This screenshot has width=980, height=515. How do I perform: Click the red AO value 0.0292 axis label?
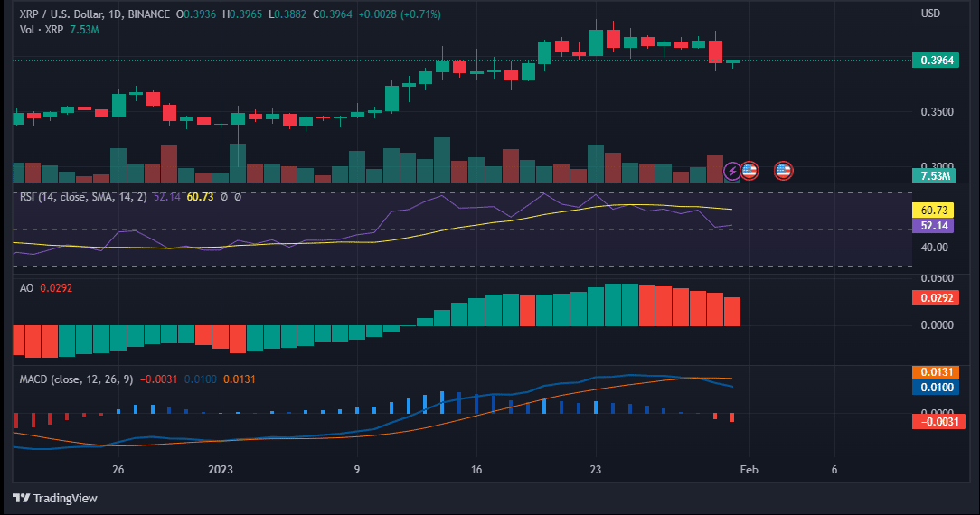(x=936, y=298)
